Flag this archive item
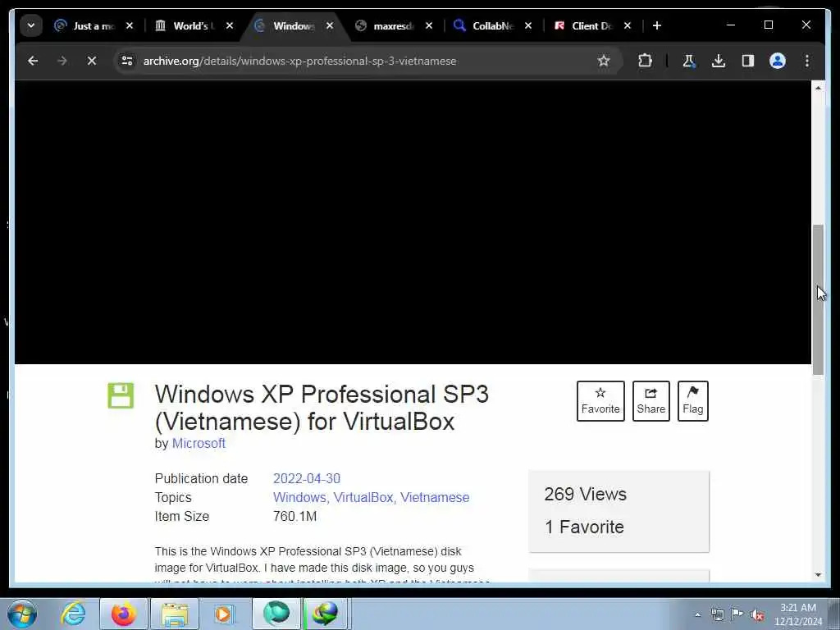 (x=692, y=401)
